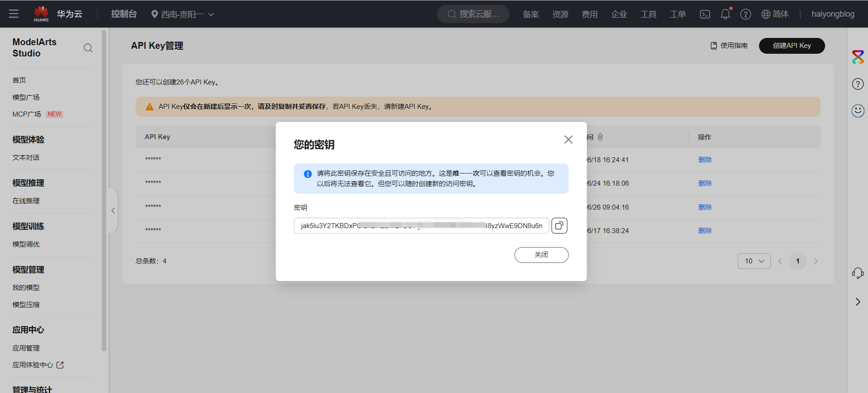Screen dimensions: 868x393
Task: Expand the right rail arrow
Action: (858, 302)
